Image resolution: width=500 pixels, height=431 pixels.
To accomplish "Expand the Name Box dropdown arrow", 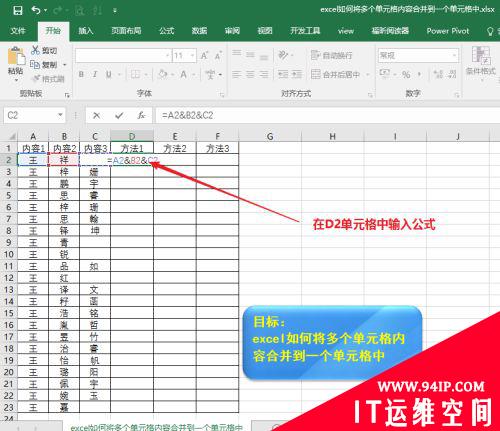I will [x=60, y=115].
